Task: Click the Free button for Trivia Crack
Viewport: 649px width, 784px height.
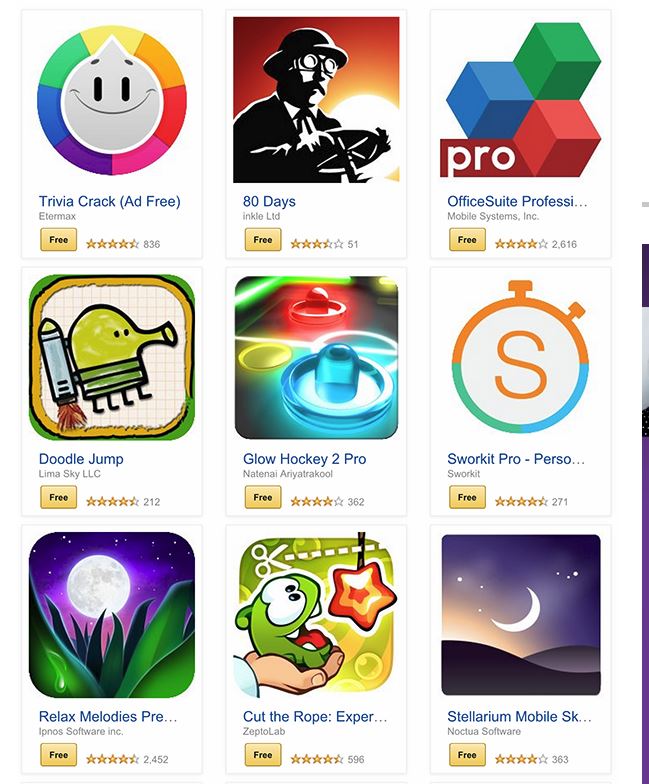Action: pyautogui.click(x=58, y=240)
